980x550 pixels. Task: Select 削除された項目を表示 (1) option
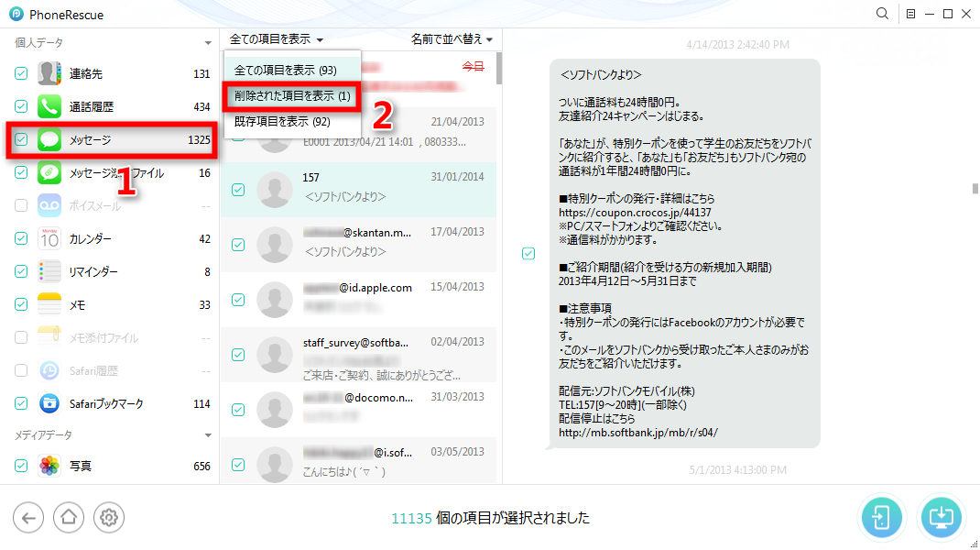point(292,95)
